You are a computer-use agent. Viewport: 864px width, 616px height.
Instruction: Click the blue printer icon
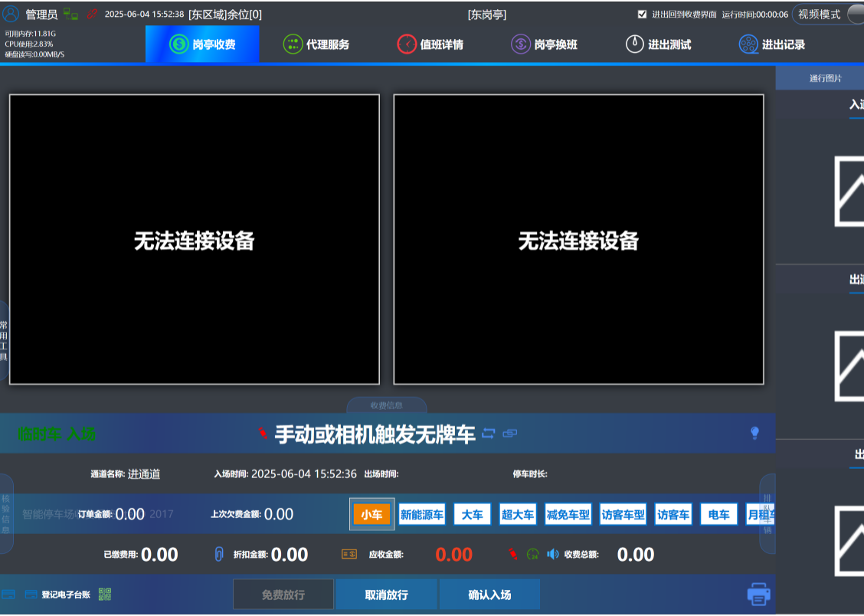(759, 594)
